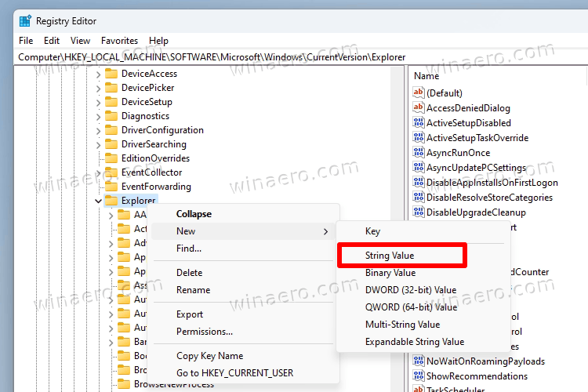Expand the Diagnostics key
This screenshot has height=392, width=588.
tap(98, 117)
